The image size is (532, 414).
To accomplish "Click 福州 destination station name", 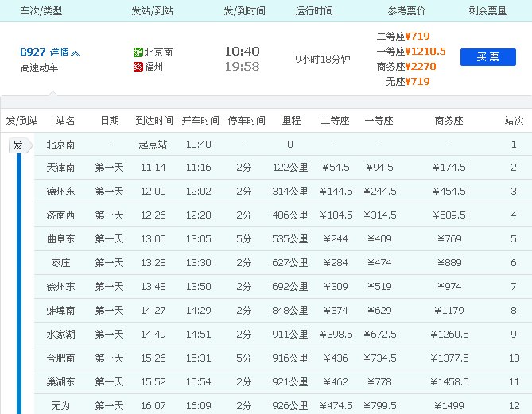I will pos(153,67).
